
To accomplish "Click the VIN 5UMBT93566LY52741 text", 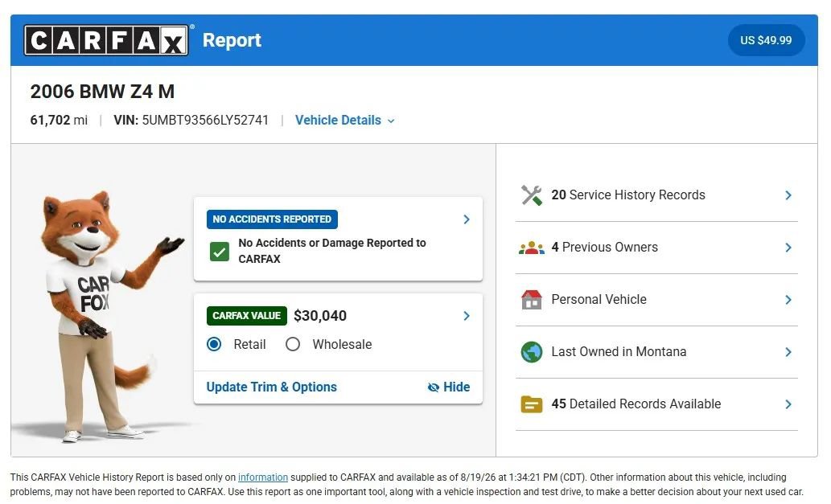I will pyautogui.click(x=191, y=121).
